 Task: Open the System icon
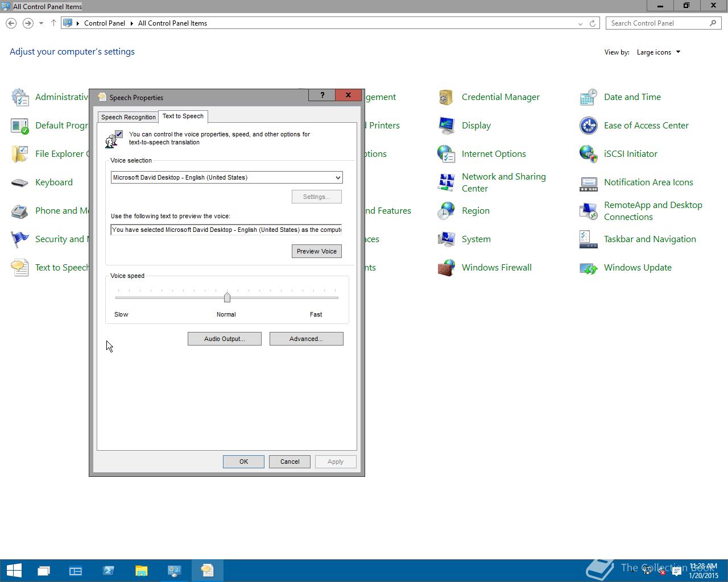click(x=446, y=239)
